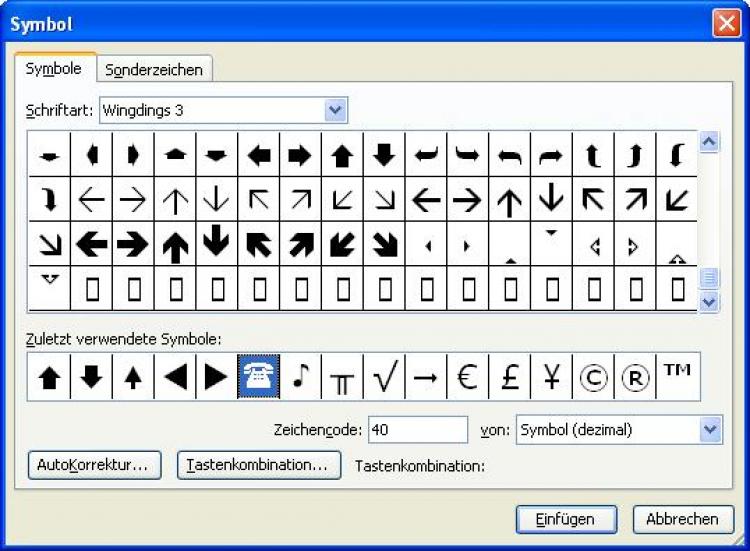Choose the registered trademark symbol
This screenshot has width=750, height=551.
pos(635,377)
